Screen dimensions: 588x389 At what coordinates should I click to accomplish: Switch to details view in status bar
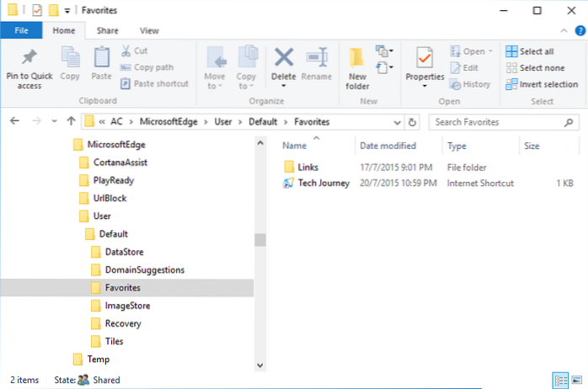pyautogui.click(x=560, y=380)
